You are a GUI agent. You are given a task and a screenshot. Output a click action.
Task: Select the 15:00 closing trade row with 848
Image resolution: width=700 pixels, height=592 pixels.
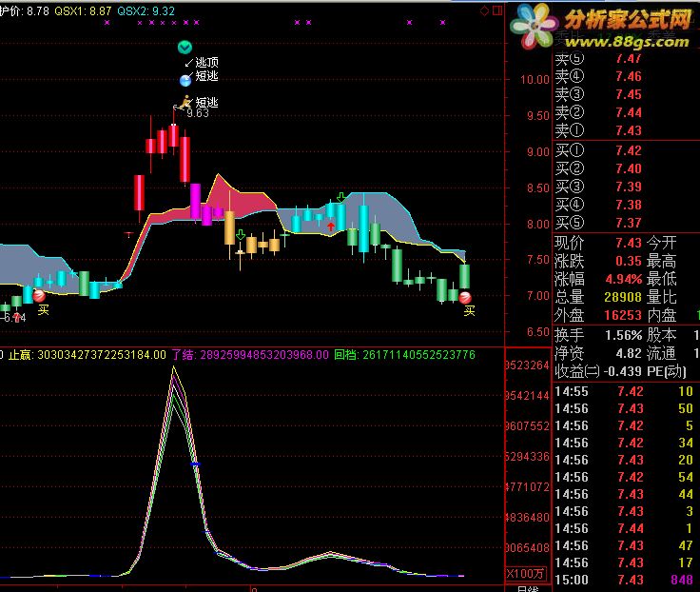point(625,580)
